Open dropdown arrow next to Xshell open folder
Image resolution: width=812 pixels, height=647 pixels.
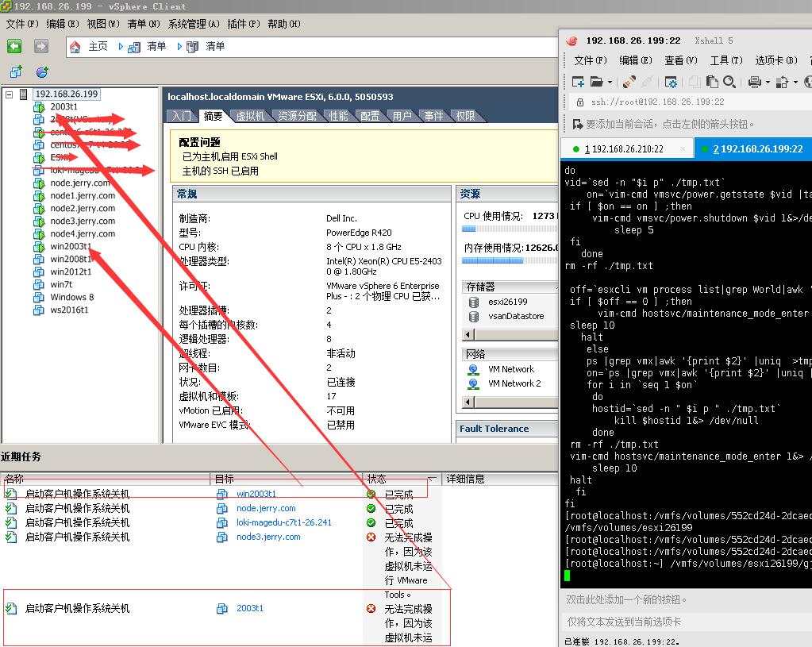[x=610, y=83]
